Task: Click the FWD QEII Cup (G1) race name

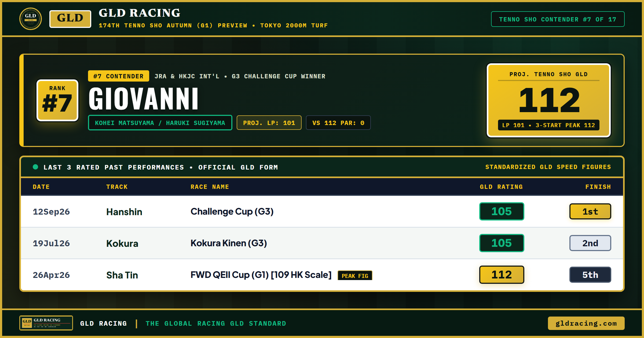Action: [261, 275]
